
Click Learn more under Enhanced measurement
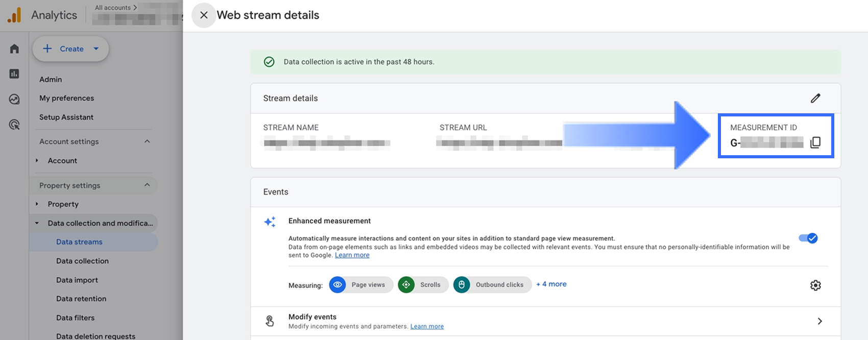point(352,255)
